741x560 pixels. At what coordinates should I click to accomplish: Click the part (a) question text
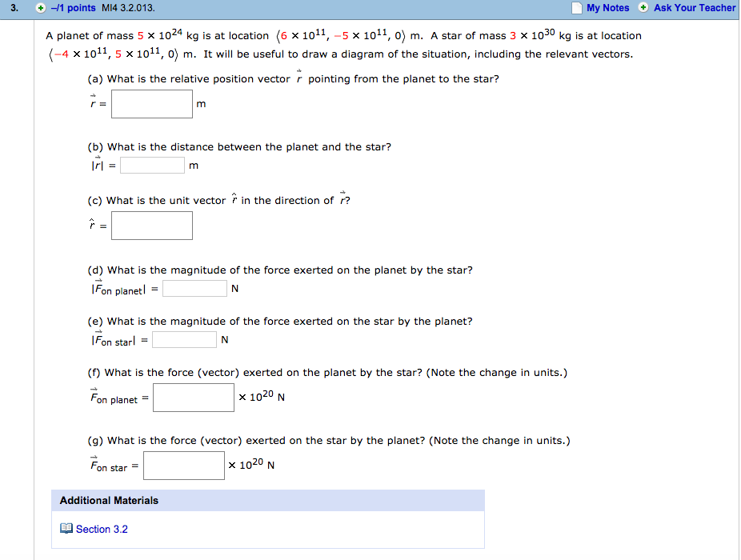tap(293, 79)
